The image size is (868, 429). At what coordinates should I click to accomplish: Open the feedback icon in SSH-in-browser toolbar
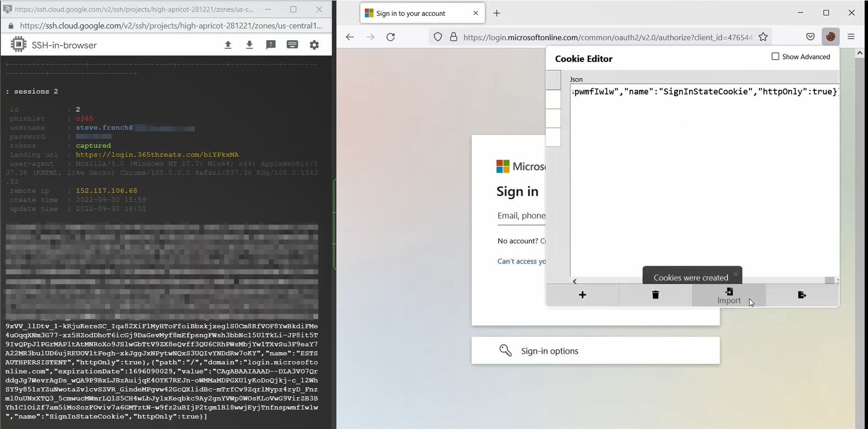[x=271, y=45]
